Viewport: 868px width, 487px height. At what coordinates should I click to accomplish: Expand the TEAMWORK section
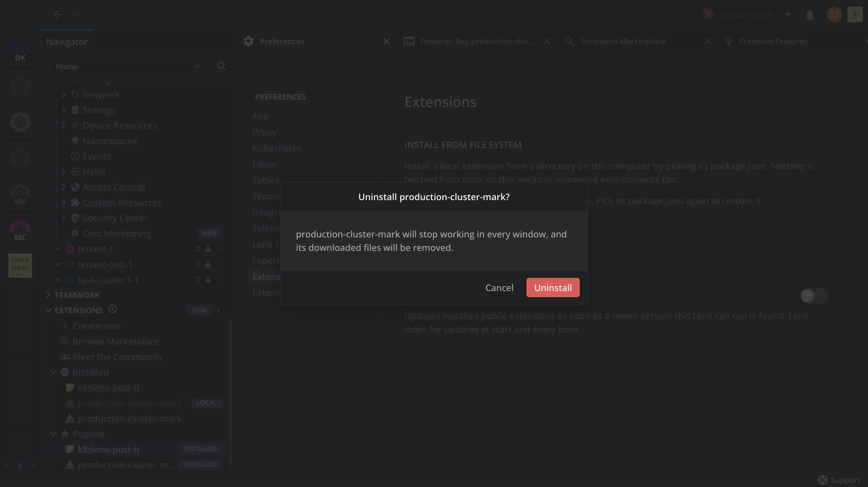click(x=48, y=295)
